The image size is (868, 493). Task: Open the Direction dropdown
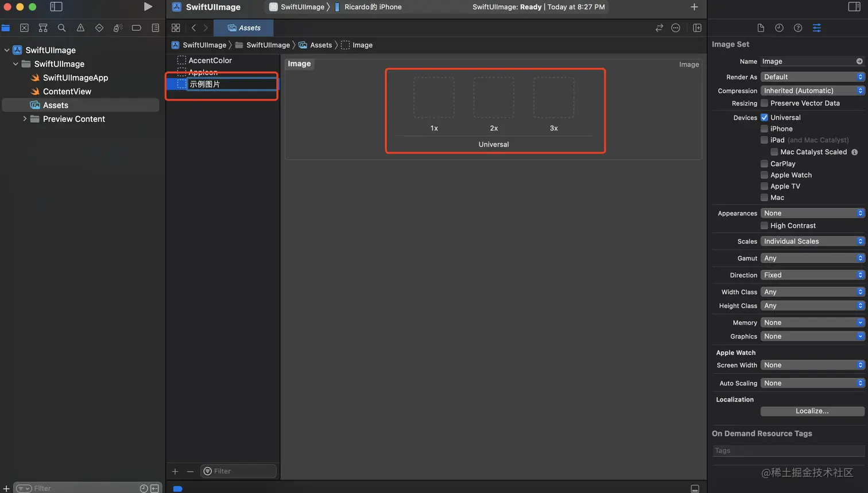coord(812,275)
